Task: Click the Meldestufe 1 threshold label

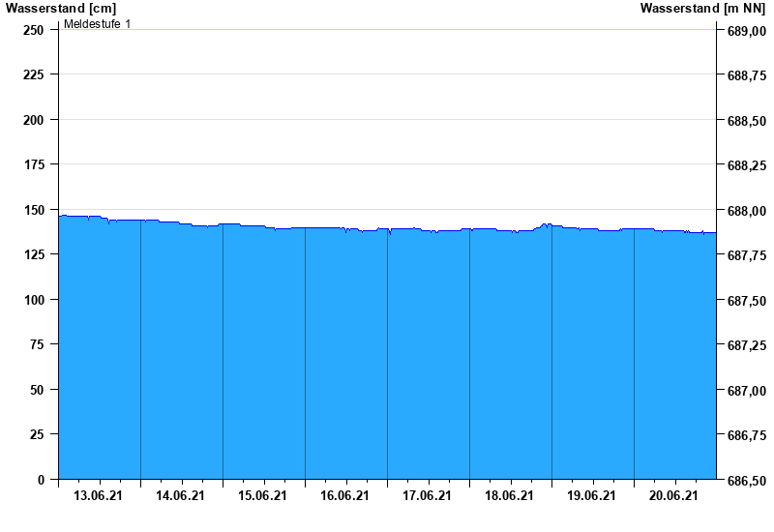Action: coord(98,23)
